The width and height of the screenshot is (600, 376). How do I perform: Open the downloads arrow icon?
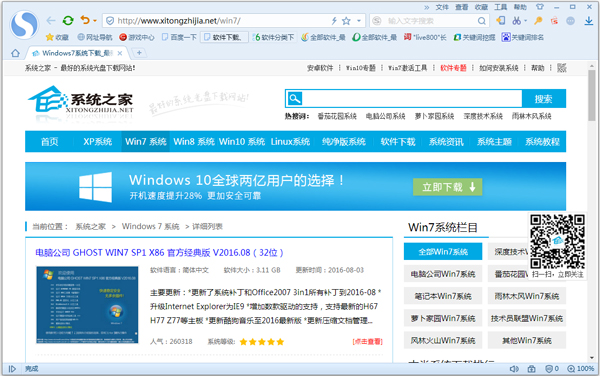point(589,21)
